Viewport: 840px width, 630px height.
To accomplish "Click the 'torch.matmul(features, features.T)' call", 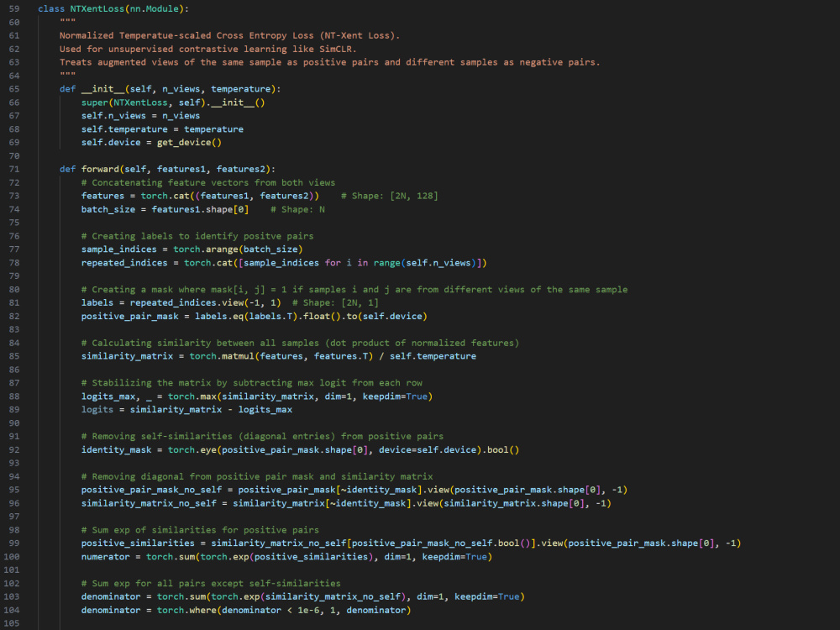I will 281,356.
